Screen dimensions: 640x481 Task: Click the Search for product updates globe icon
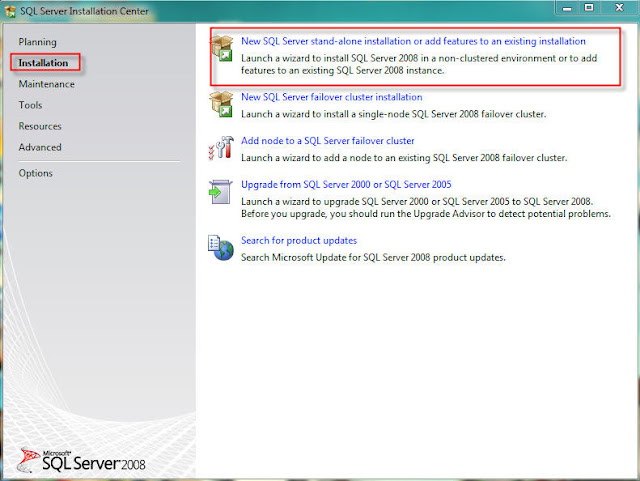(x=221, y=248)
